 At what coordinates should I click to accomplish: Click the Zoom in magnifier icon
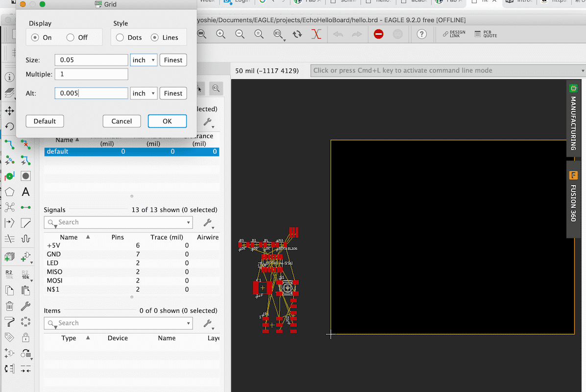[x=221, y=34]
